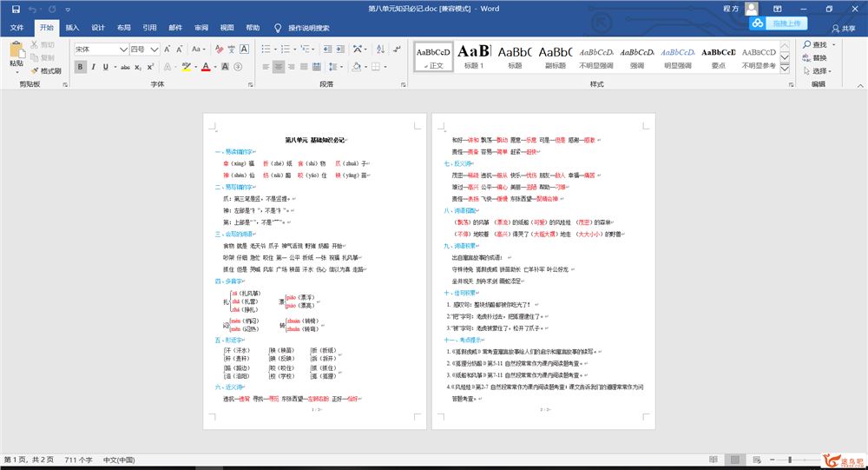Screen dimensions: 868x470
Task: Click the clear formatting eraser icon
Action: click(x=220, y=50)
